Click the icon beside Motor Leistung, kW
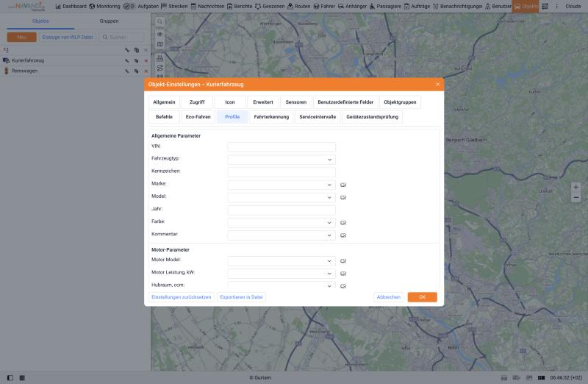 click(343, 274)
